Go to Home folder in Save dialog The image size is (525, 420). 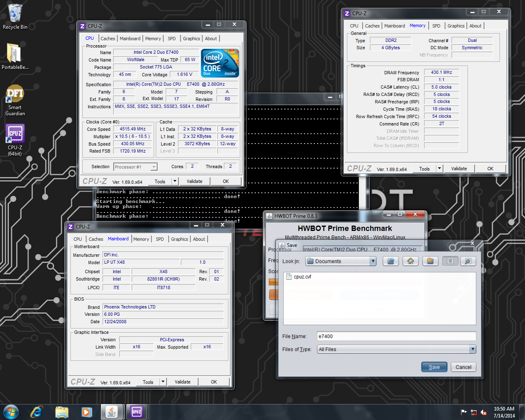411,261
